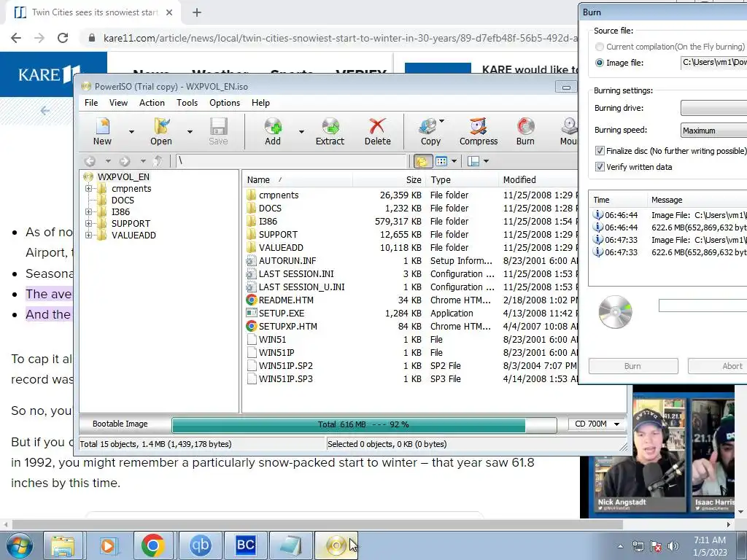Click the Back navigation arrow in PowerISO
The image size is (747, 560).
point(90,161)
